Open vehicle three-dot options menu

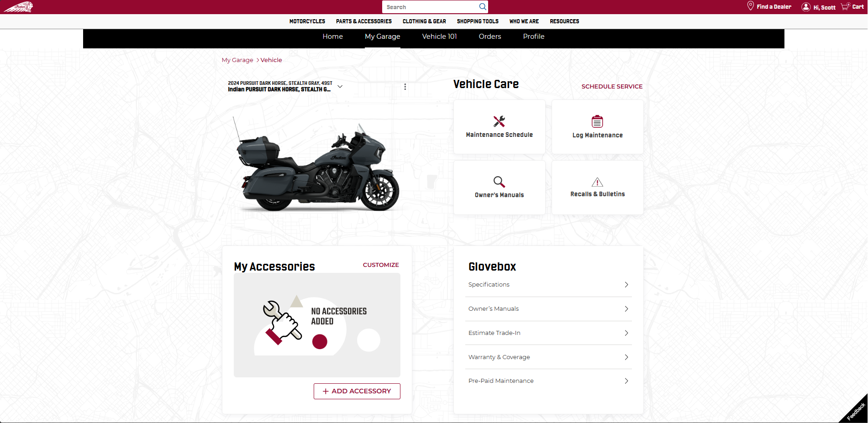405,87
